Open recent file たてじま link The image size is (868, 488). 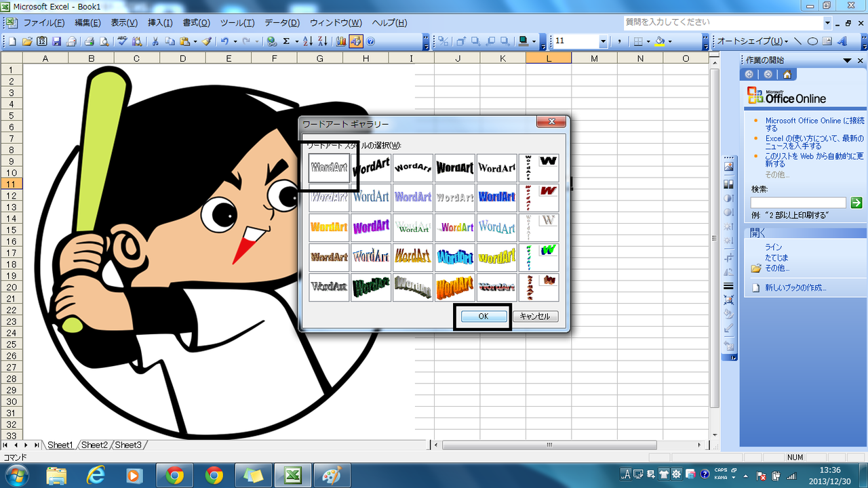tap(776, 258)
